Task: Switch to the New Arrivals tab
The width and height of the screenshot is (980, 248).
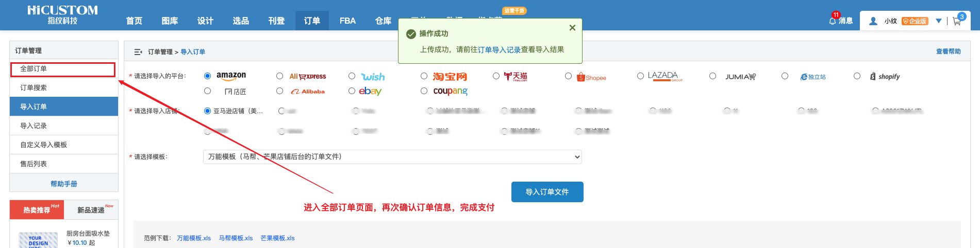Action: point(91,210)
